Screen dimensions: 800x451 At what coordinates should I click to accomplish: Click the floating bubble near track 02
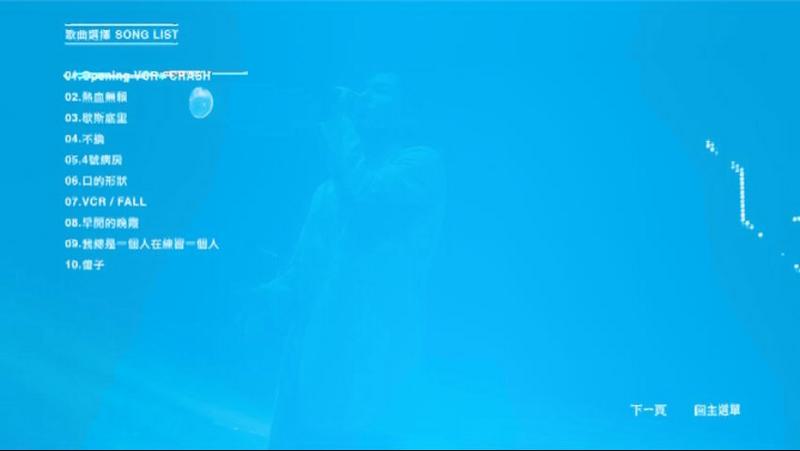(200, 101)
